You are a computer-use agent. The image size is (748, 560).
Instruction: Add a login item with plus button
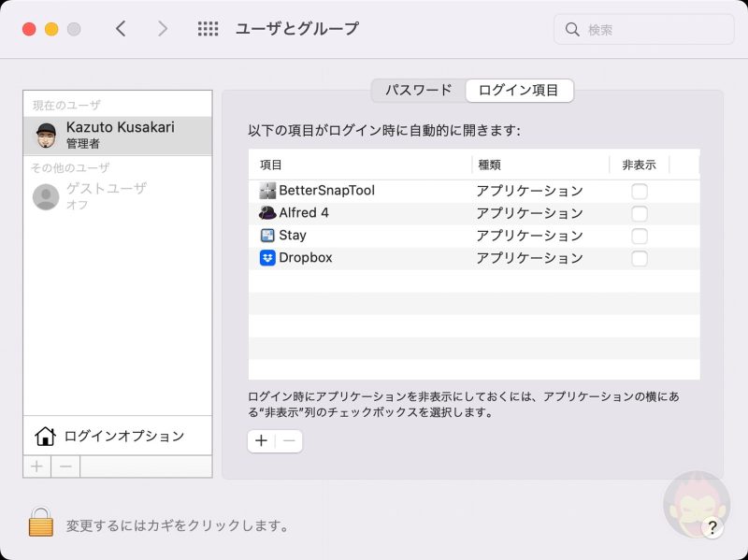pyautogui.click(x=261, y=441)
